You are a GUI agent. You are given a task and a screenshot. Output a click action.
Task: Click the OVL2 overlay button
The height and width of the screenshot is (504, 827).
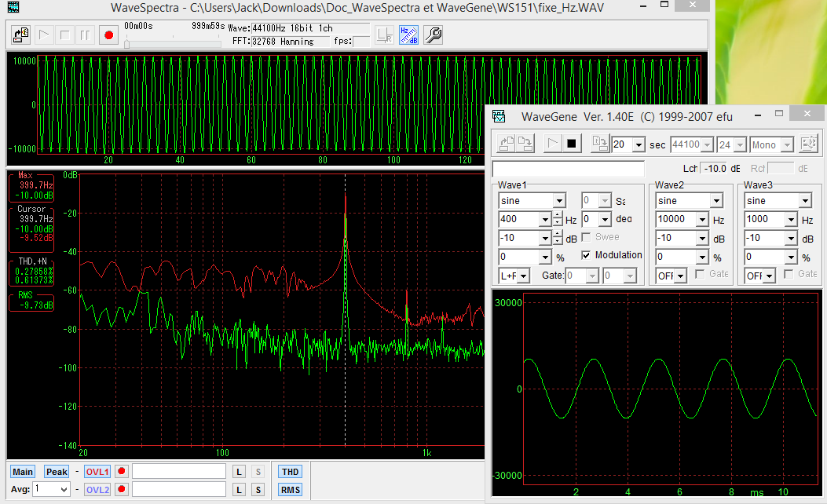97,490
